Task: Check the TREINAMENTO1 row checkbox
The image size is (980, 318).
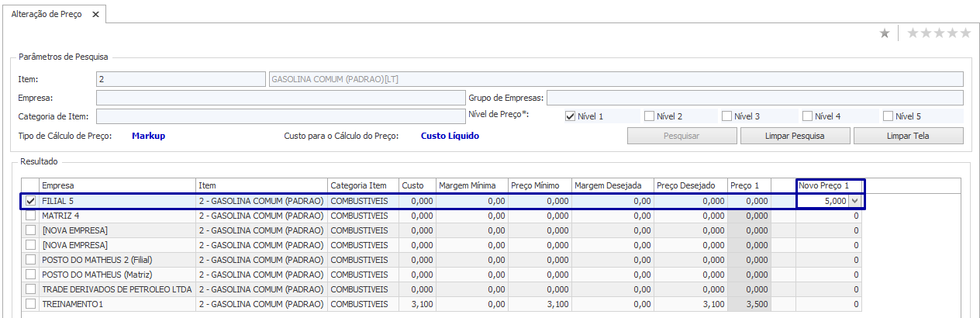Action: [30, 304]
